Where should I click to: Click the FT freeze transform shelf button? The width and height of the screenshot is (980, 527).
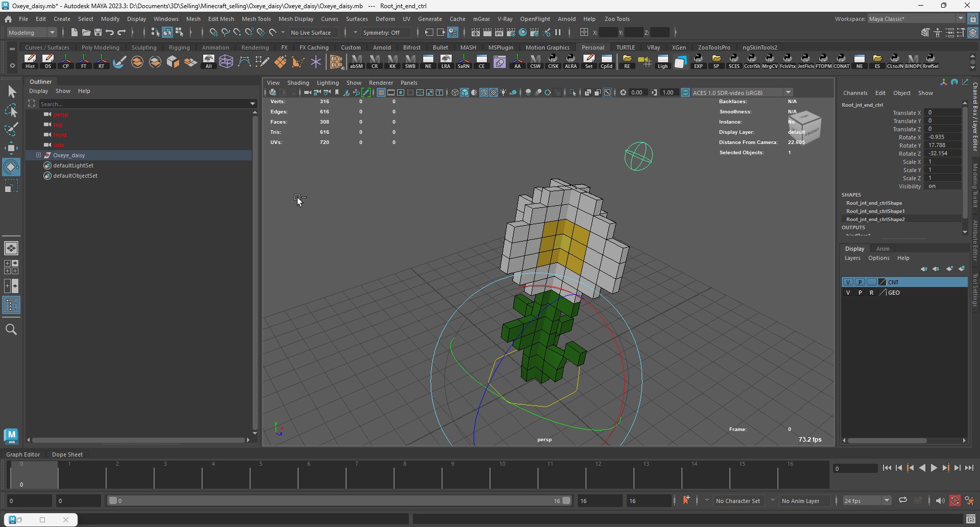point(84,61)
